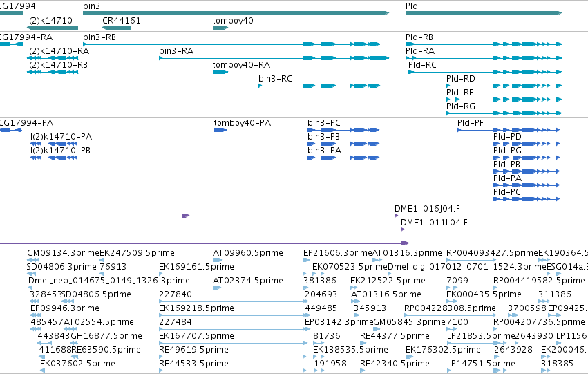Click EST RE42340.5prime
Image resolution: width=588 pixels, height=374 pixels.
tap(362, 371)
